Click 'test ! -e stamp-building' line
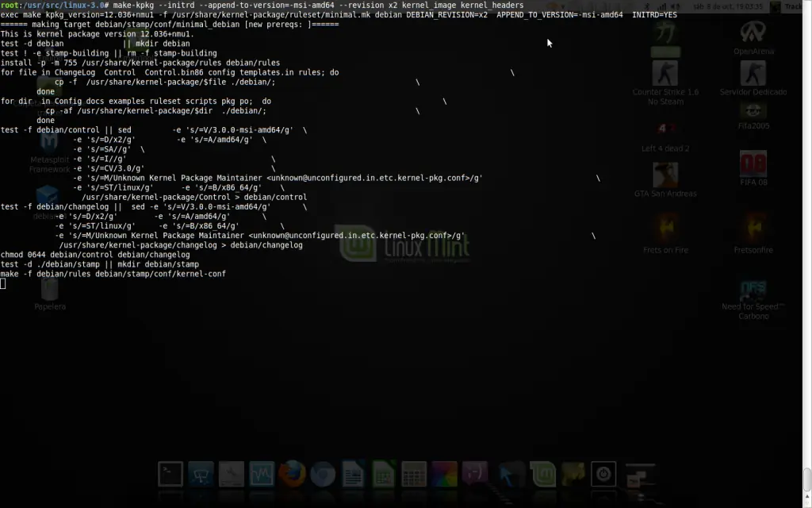Image resolution: width=812 pixels, height=508 pixels. pyautogui.click(x=109, y=53)
